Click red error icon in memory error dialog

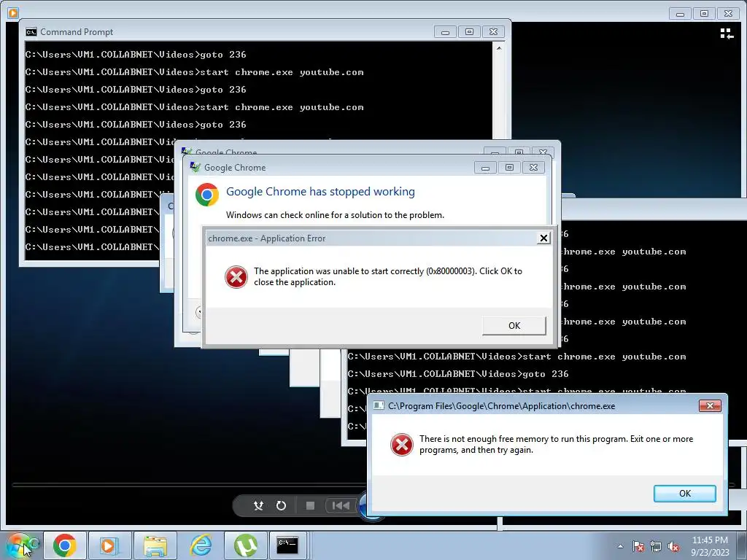click(402, 445)
